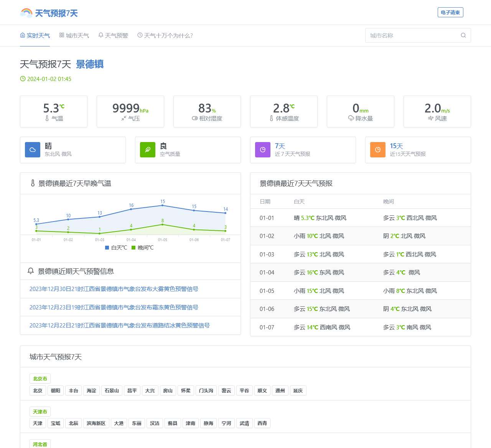Click the 9999 hPa pressure card

pyautogui.click(x=130, y=111)
